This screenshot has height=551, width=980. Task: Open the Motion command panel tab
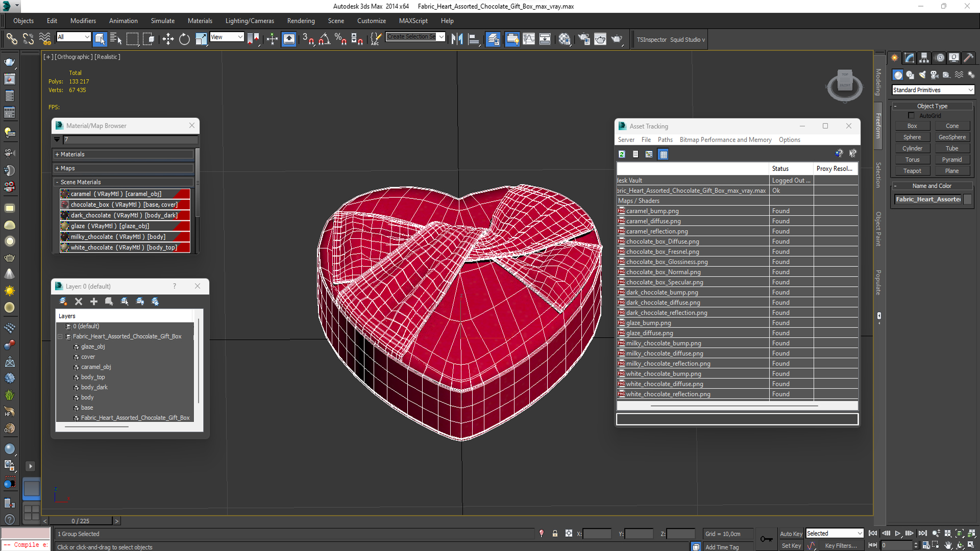[x=939, y=58]
